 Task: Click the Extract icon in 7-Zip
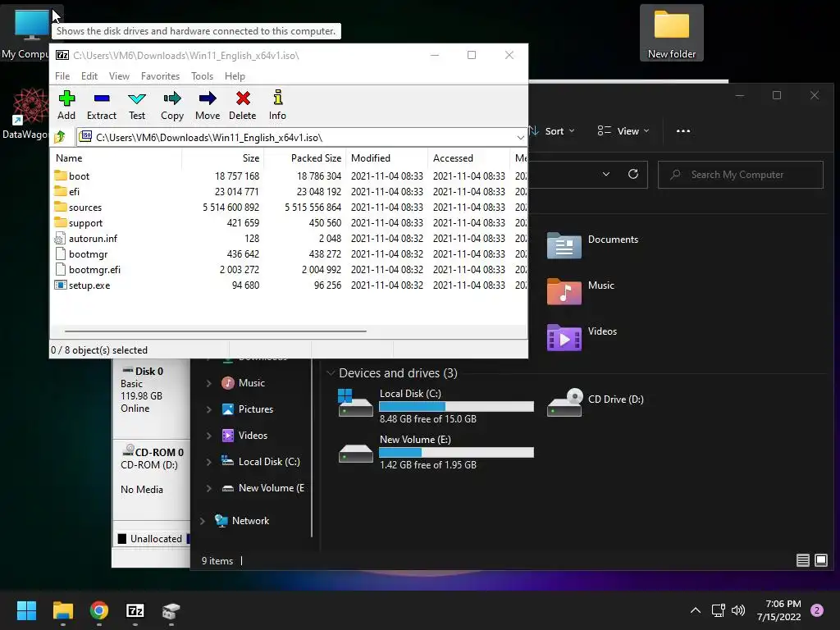pos(101,105)
